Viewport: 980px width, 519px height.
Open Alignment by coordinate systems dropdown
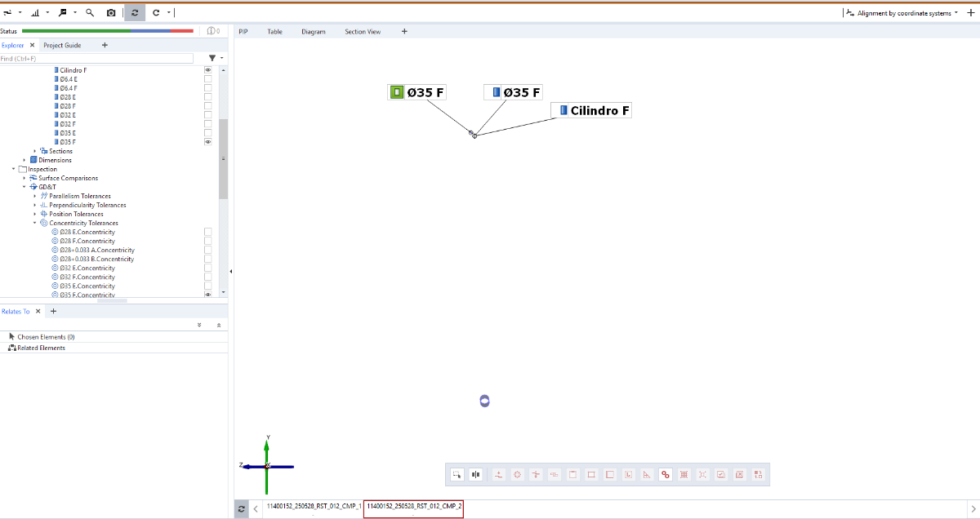(x=902, y=13)
